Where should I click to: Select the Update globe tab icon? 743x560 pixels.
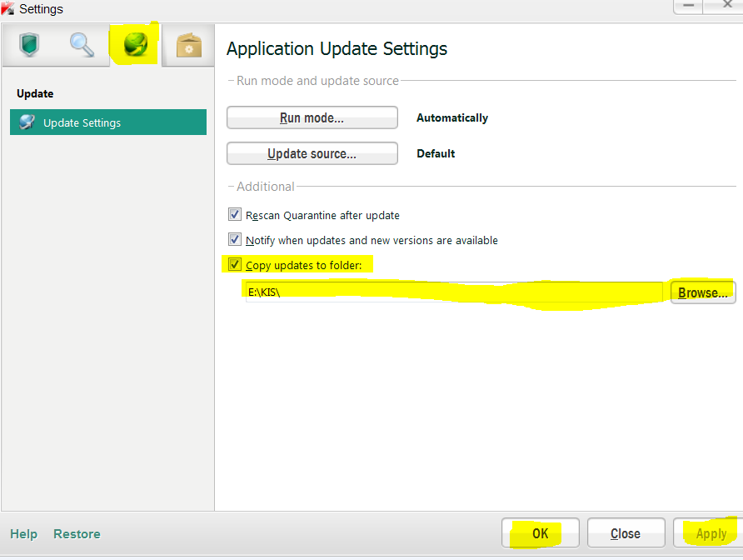click(x=135, y=45)
